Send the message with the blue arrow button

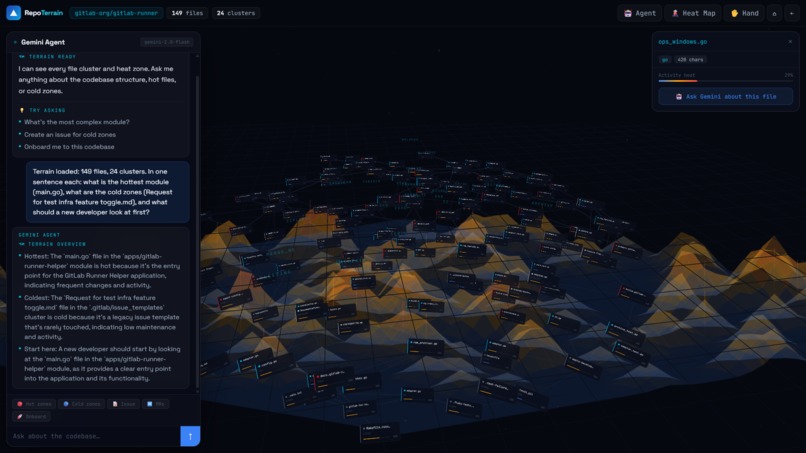[190, 436]
